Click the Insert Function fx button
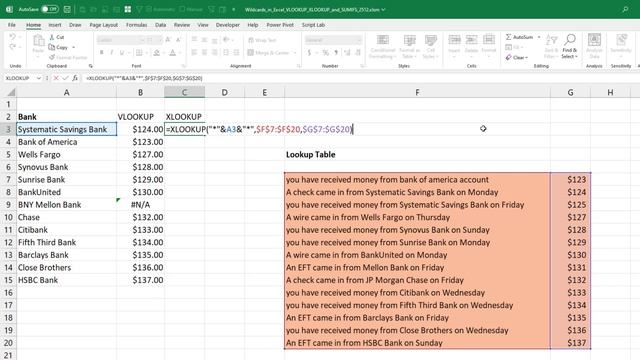This screenshot has height=360, width=640. 75,78
